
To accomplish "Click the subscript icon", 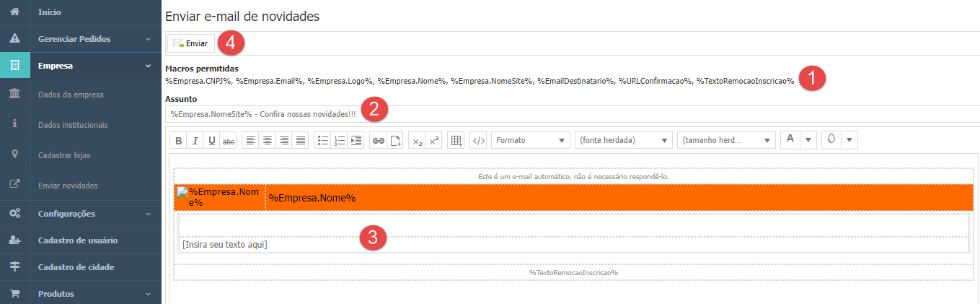I will (417, 141).
